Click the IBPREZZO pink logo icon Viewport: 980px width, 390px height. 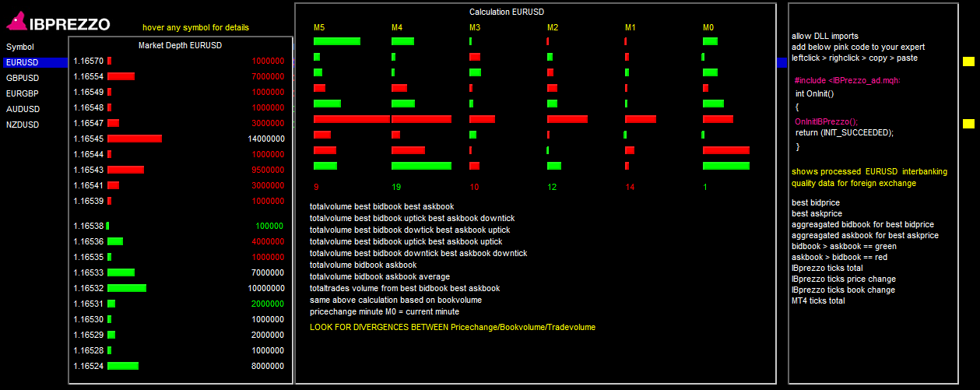(16, 24)
